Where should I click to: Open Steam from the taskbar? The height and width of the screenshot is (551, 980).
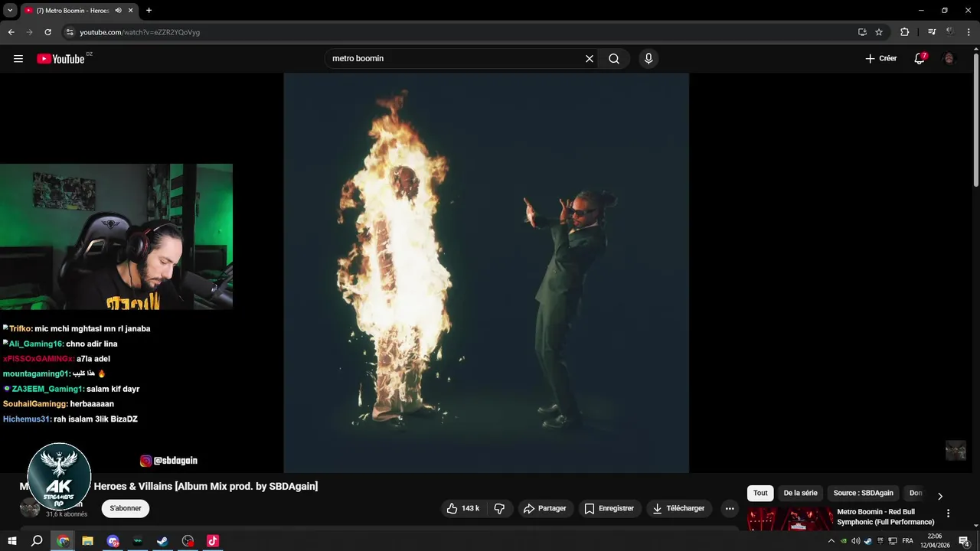click(x=162, y=541)
